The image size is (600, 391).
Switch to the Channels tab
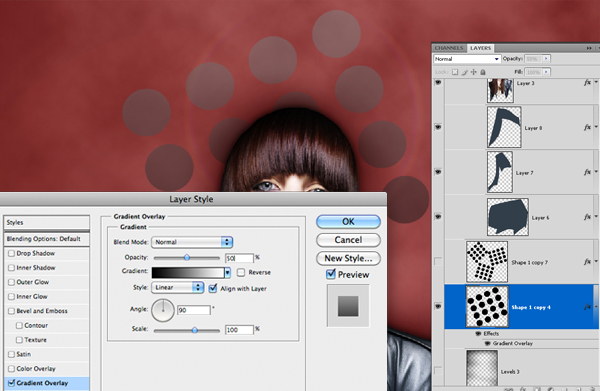pyautogui.click(x=449, y=48)
